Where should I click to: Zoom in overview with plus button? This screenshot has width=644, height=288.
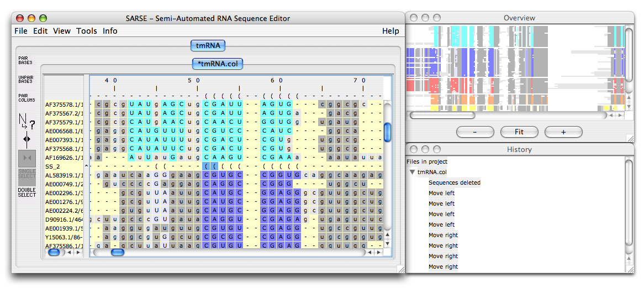coord(563,132)
